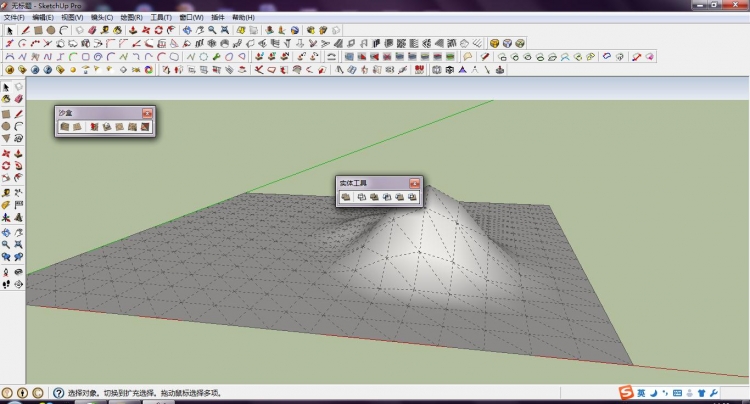Open the 视图(V) menu
Viewport: 750px width, 404px height.
click(72, 18)
